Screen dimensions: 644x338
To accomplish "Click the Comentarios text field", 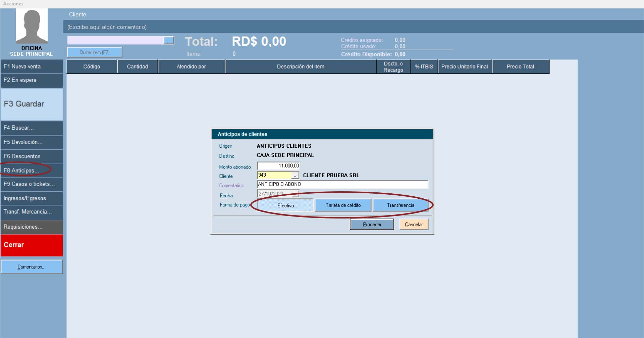I will pyautogui.click(x=342, y=184).
